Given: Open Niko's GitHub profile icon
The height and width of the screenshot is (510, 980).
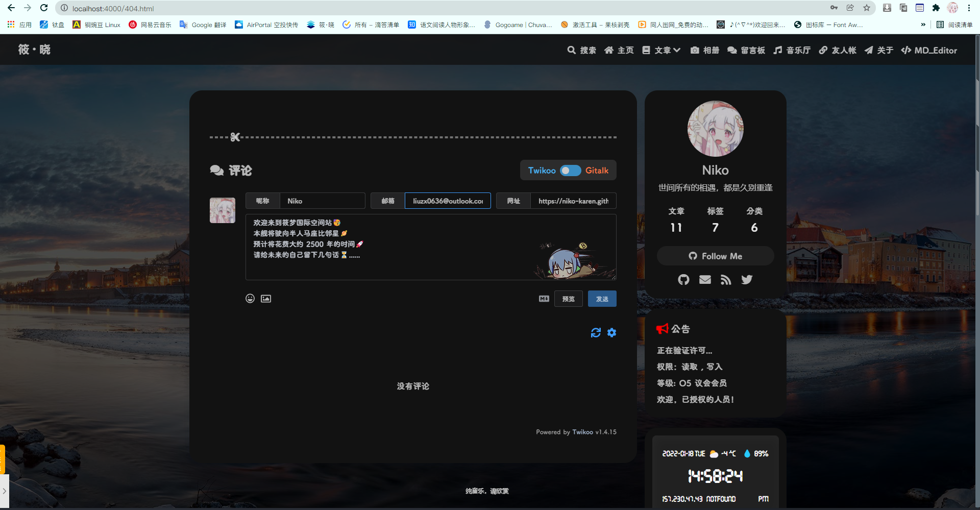Looking at the screenshot, I should point(683,279).
